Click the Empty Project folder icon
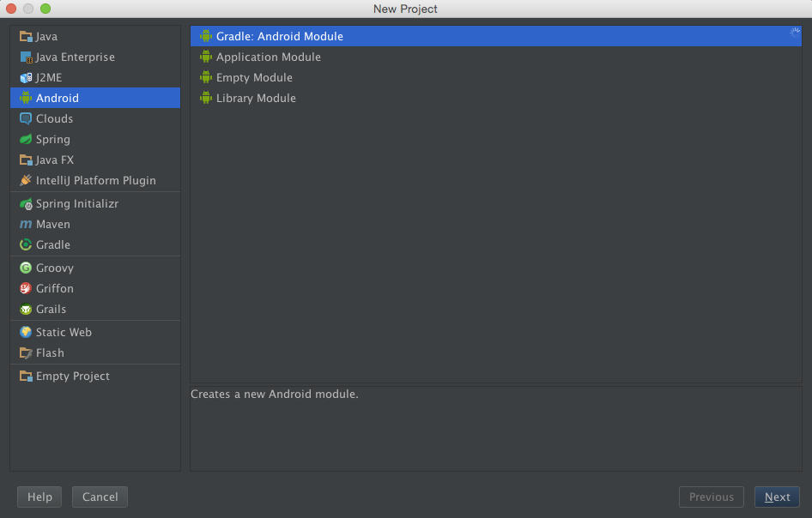This screenshot has height=518, width=812. click(x=26, y=376)
